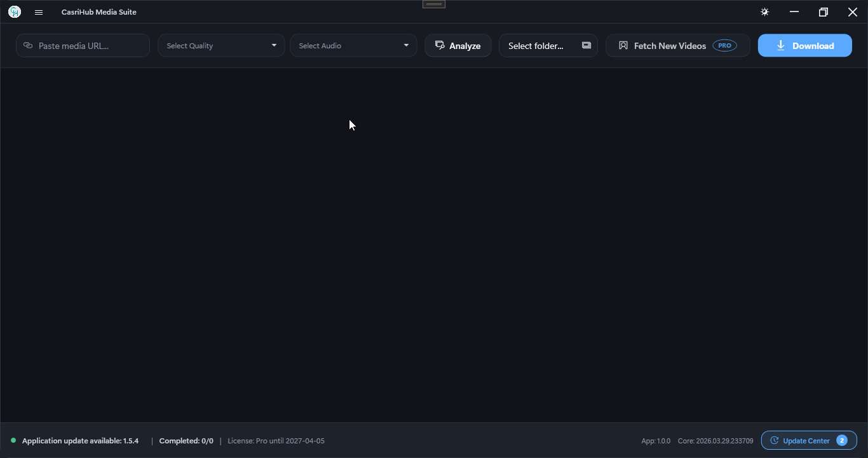Click the Select folder button
This screenshot has width=868, height=458.
[x=548, y=46]
